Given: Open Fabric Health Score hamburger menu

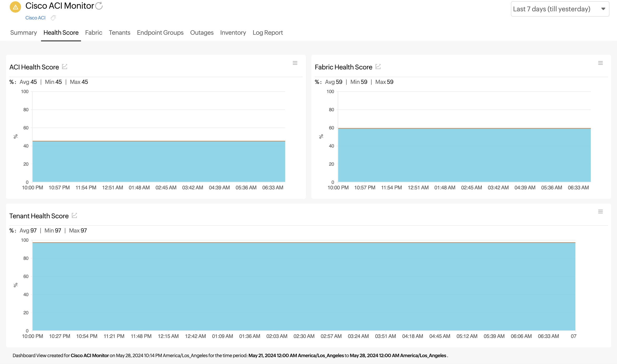Looking at the screenshot, I should (600, 63).
